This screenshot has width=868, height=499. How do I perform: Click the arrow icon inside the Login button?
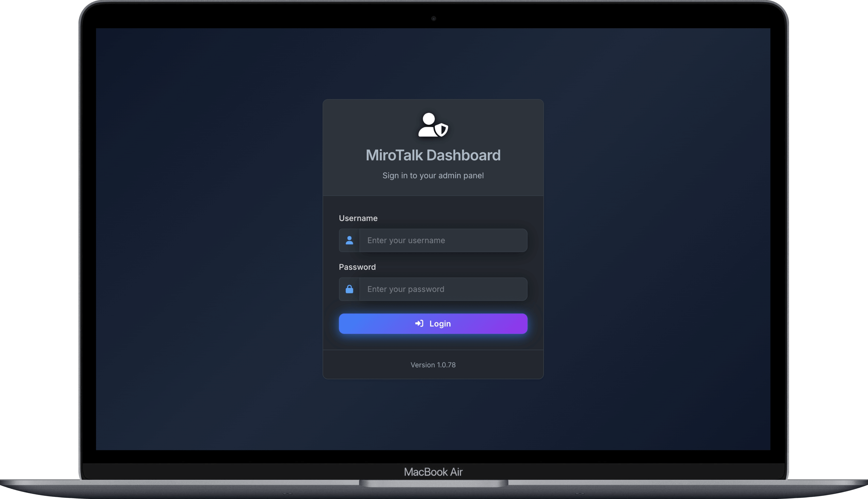(419, 323)
